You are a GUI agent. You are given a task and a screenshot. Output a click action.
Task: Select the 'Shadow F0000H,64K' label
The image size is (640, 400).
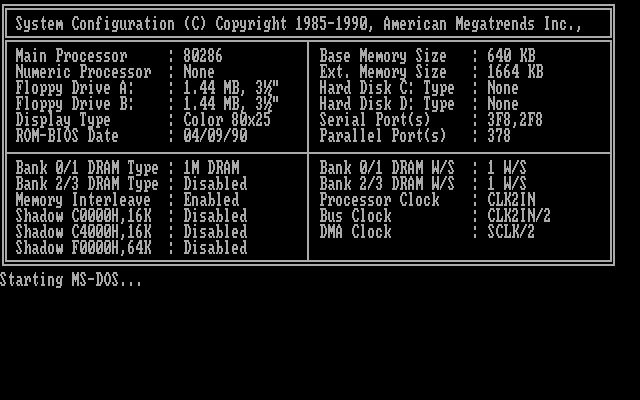tap(83, 248)
